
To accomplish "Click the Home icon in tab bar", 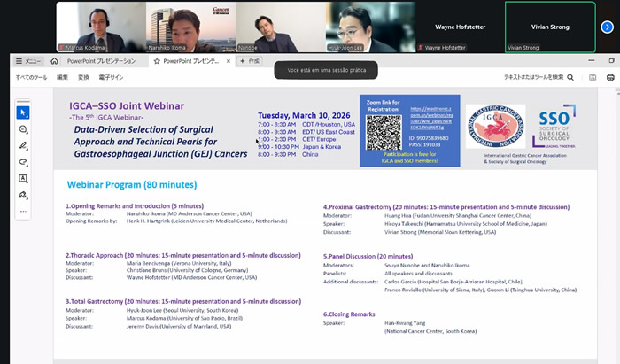I will (x=54, y=61).
